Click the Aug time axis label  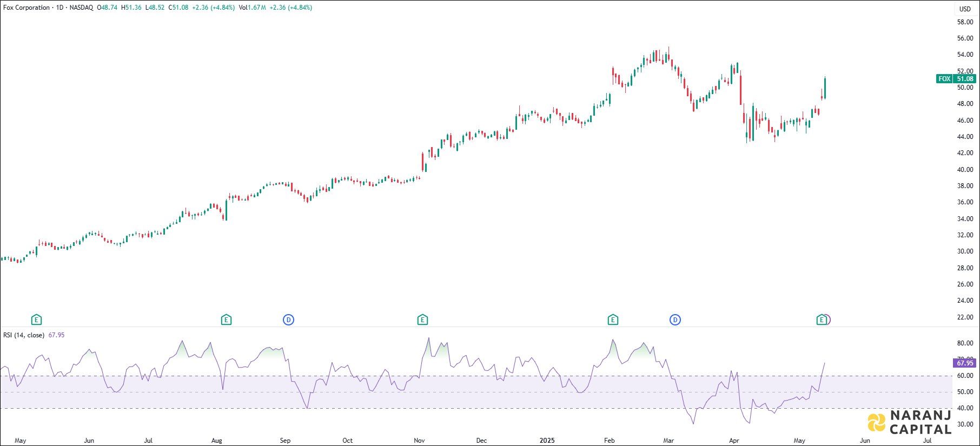pyautogui.click(x=217, y=441)
